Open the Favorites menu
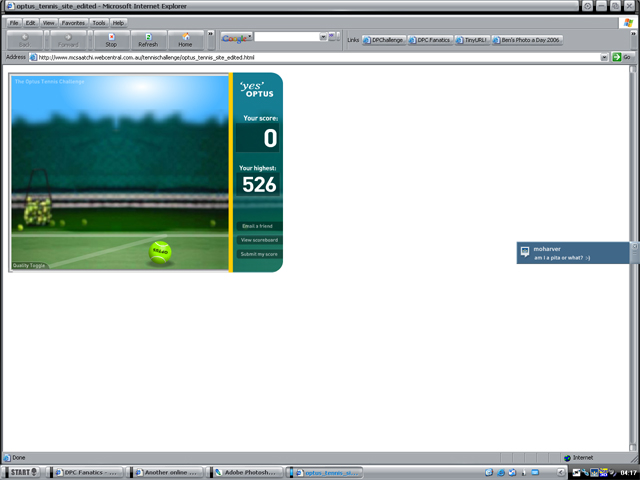 point(73,23)
